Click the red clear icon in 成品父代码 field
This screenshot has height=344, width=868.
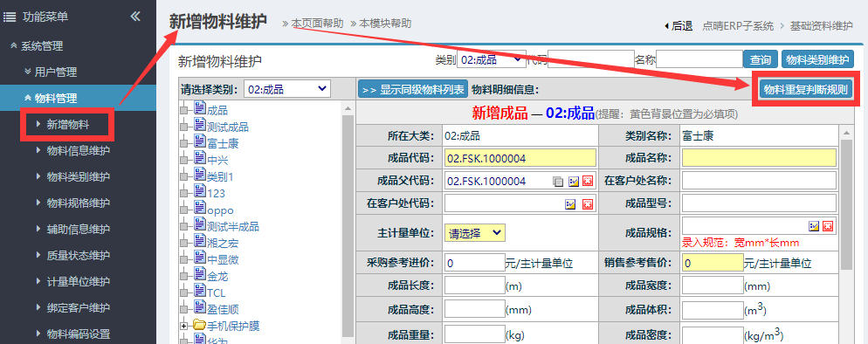click(x=588, y=181)
